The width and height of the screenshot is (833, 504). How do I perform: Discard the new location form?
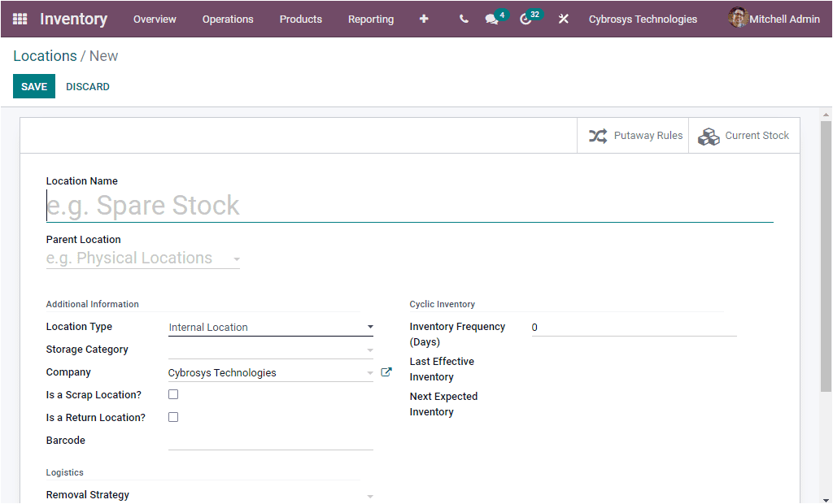point(87,85)
